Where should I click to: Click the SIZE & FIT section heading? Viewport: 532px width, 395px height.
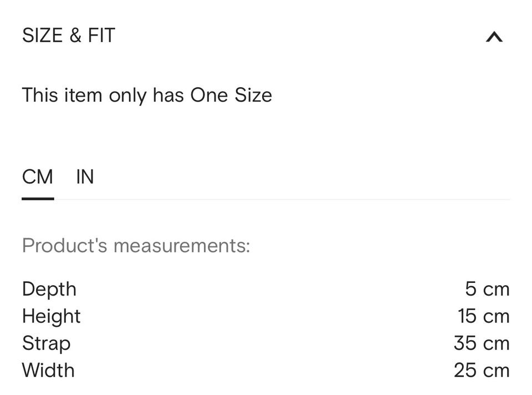68,36
